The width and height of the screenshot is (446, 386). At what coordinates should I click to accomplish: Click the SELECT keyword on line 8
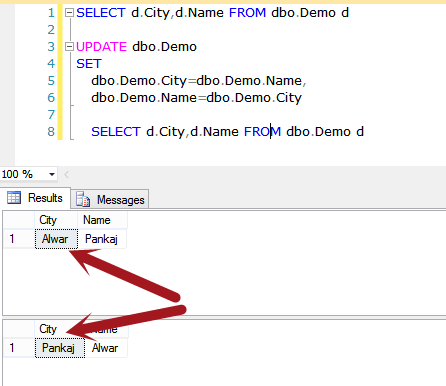[x=116, y=132]
